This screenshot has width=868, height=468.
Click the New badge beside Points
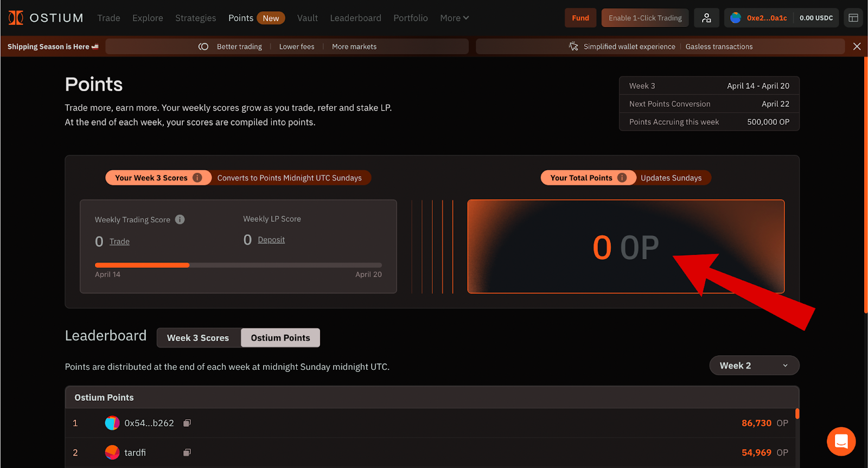271,18
